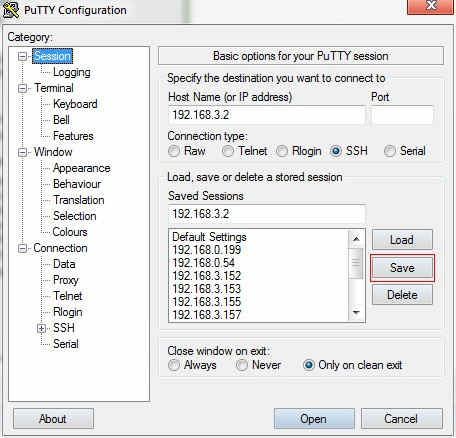
Task: Expand the SSH category node
Action: tap(41, 328)
